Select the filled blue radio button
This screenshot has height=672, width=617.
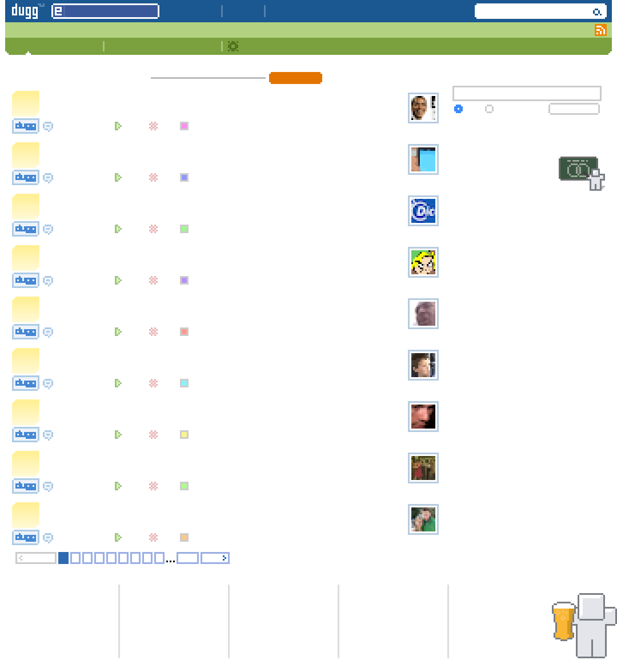(x=458, y=109)
